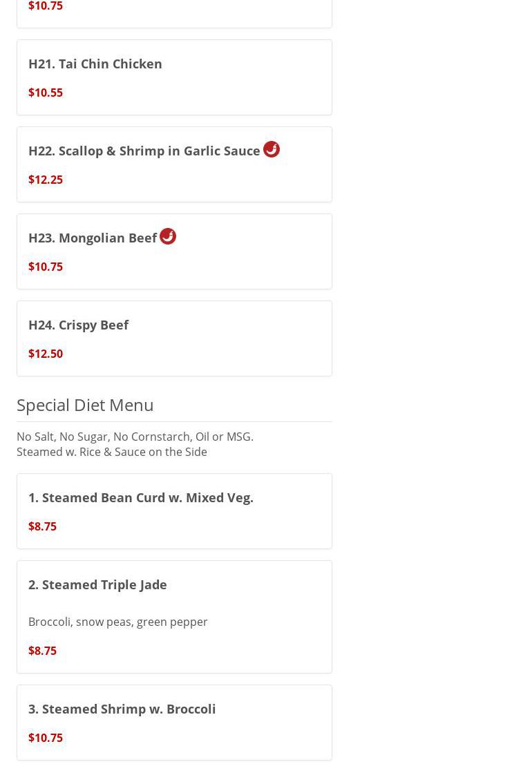This screenshot has width=532, height=764.
Task: Click the Special Diet Menu heading
Action: (x=85, y=405)
